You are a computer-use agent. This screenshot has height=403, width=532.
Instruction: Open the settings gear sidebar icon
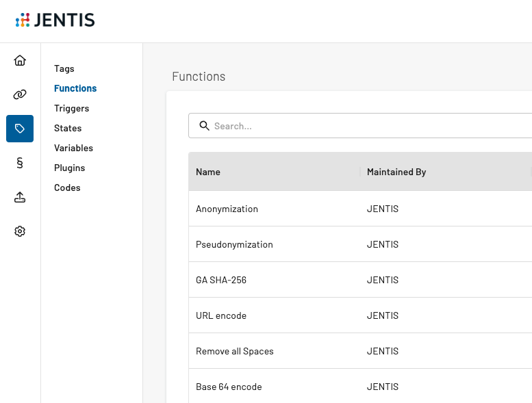[x=20, y=231]
